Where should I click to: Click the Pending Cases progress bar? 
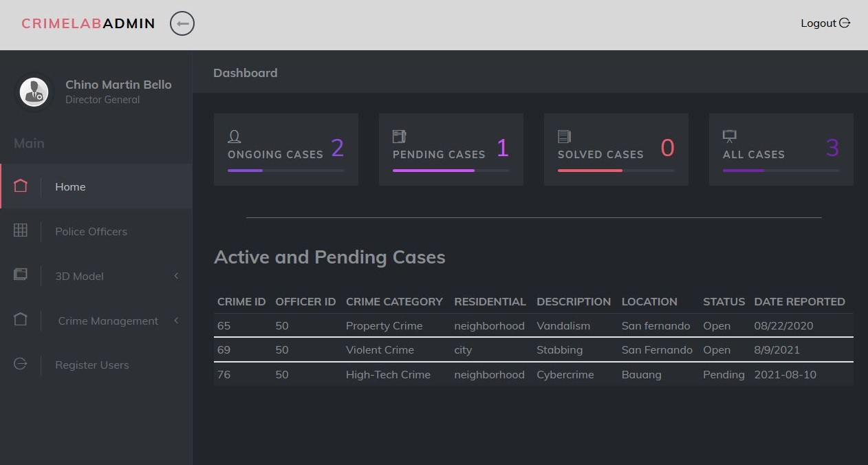click(451, 170)
